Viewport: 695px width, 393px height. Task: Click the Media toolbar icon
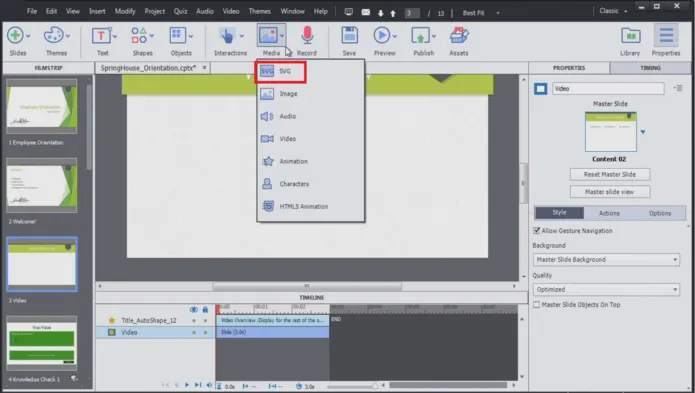tap(268, 35)
